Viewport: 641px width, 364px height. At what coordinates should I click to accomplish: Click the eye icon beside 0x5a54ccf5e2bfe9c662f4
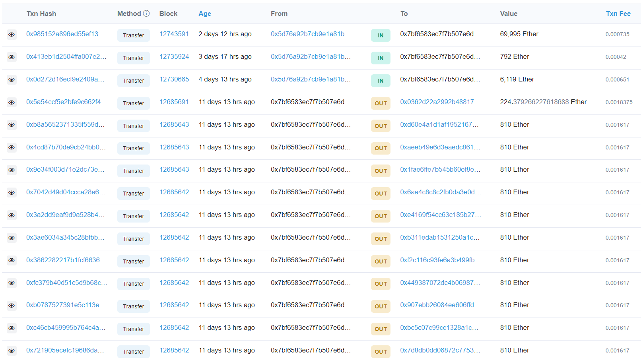12,103
